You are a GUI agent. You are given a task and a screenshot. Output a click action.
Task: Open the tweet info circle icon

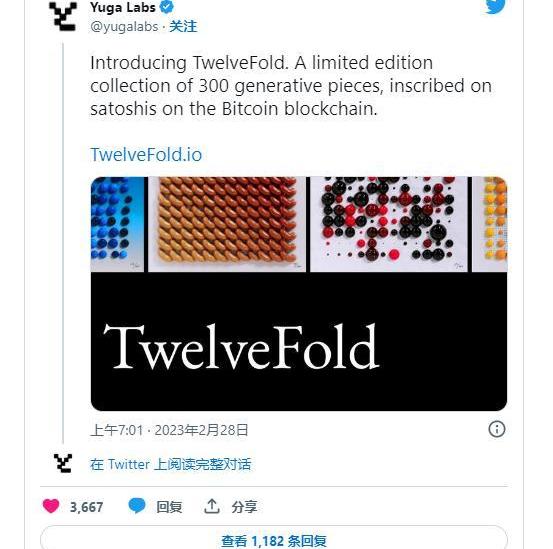(x=497, y=429)
